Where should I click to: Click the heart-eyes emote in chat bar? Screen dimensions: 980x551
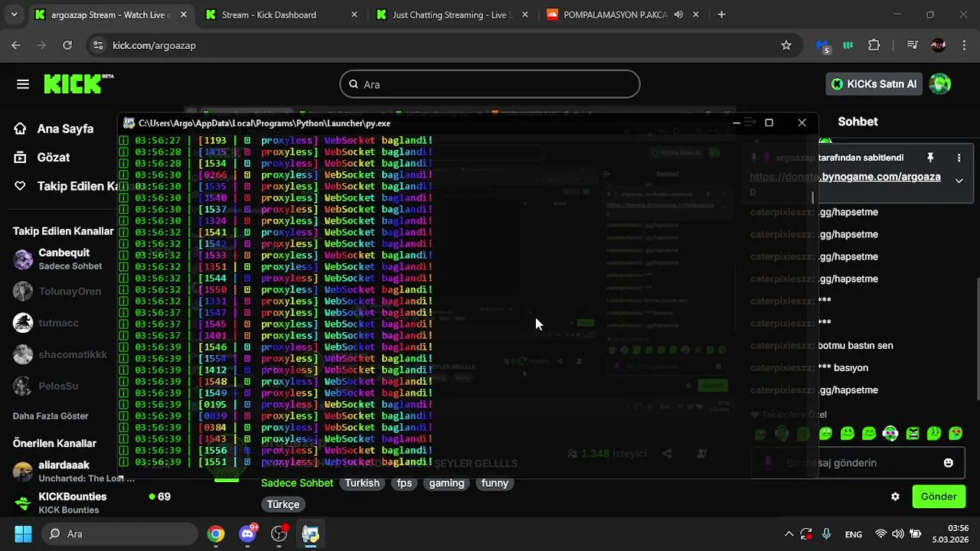click(x=955, y=433)
